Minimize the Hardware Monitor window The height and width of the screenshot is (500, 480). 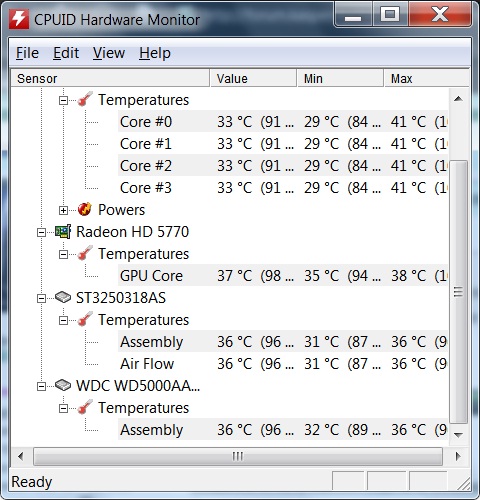point(353,15)
